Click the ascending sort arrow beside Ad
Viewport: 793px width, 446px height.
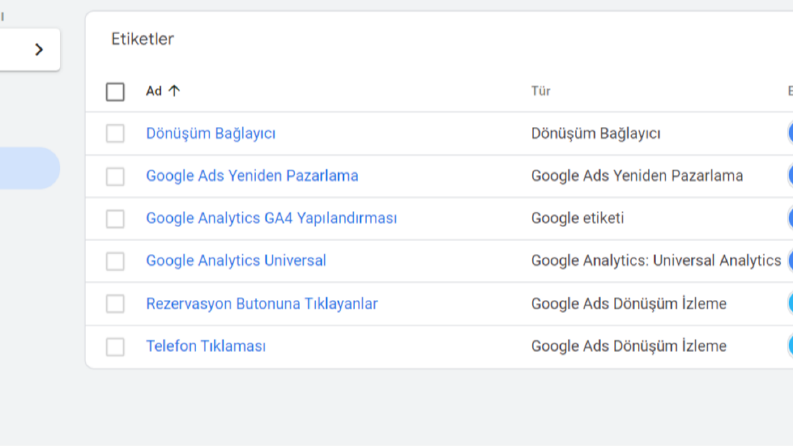click(x=174, y=91)
